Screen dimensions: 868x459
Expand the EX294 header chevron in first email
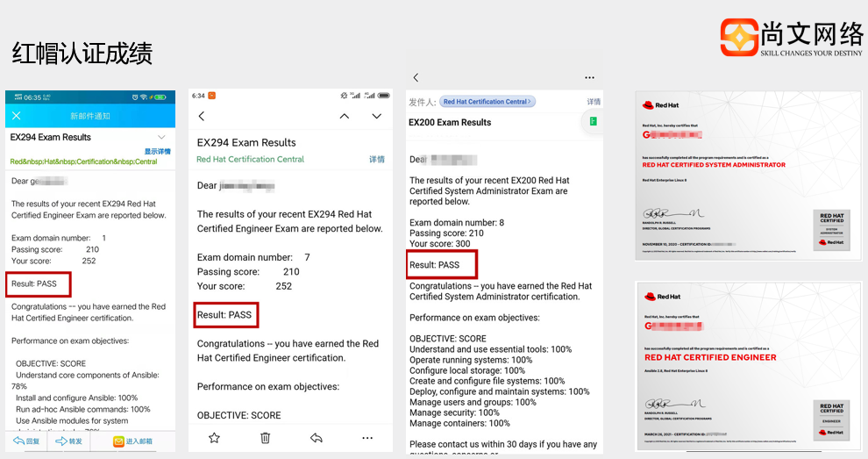161,137
